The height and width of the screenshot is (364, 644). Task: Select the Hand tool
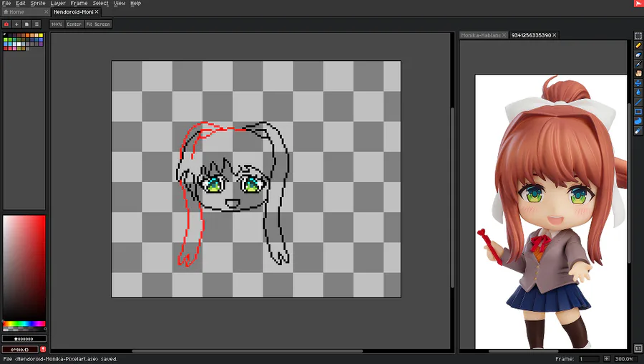coord(638,74)
